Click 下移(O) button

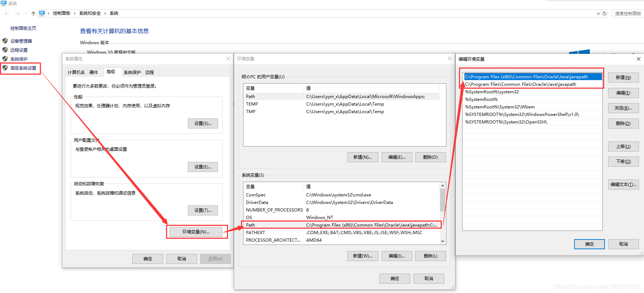pos(624,162)
